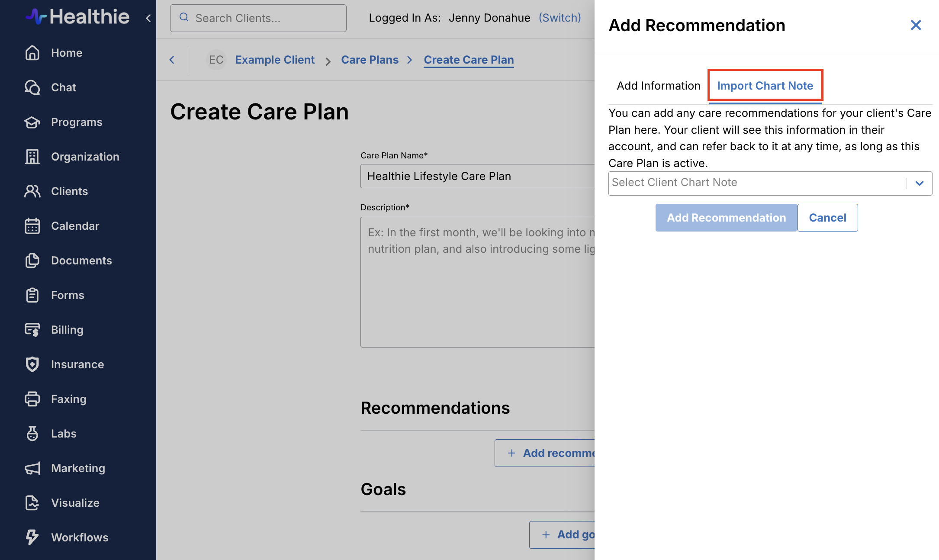Viewport: 939px width, 560px height.
Task: Go back using the breadcrumb left chevron
Action: click(x=172, y=60)
